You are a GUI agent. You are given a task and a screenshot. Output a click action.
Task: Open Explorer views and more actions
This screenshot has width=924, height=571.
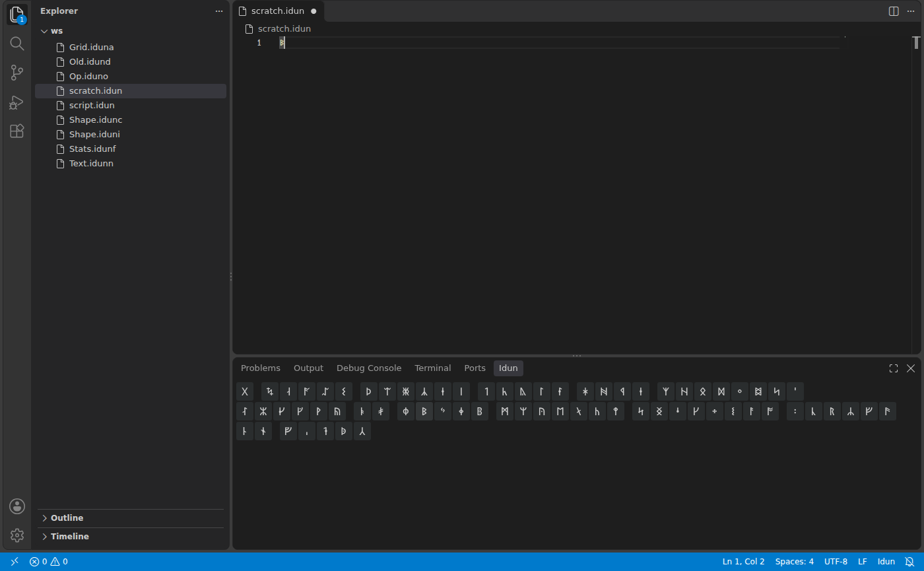[x=219, y=11]
